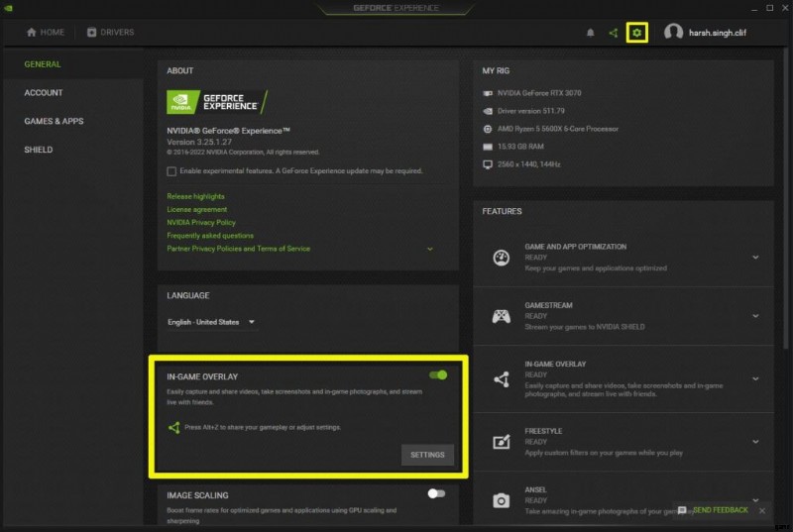Click the Game and App Optimization gauge icon
The image size is (793, 532).
pos(502,258)
